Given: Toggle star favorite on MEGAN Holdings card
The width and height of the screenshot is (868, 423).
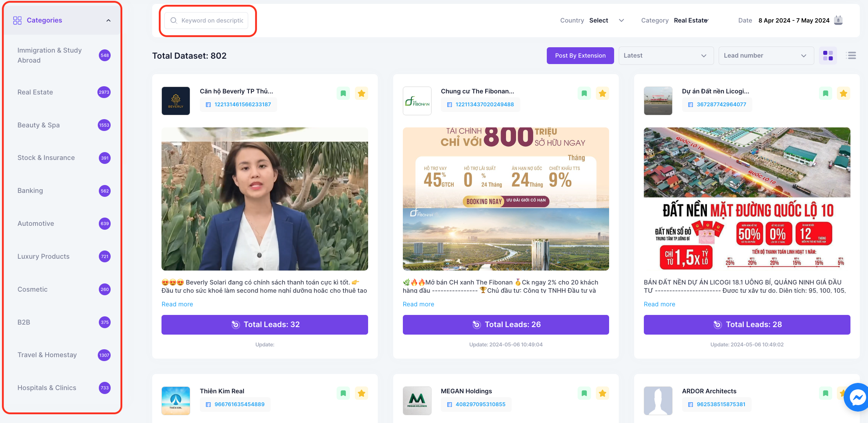Looking at the screenshot, I should [602, 393].
